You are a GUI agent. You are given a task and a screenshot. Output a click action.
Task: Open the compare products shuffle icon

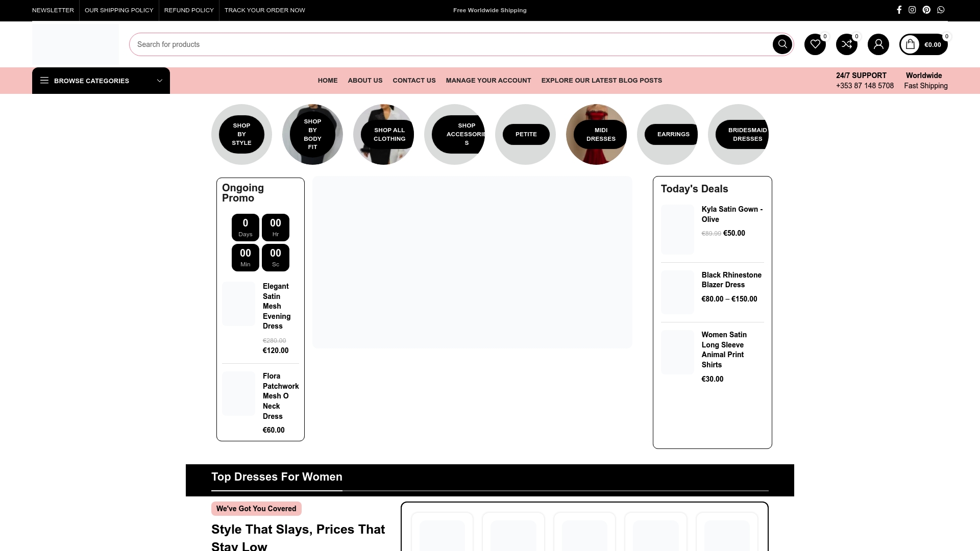point(847,44)
